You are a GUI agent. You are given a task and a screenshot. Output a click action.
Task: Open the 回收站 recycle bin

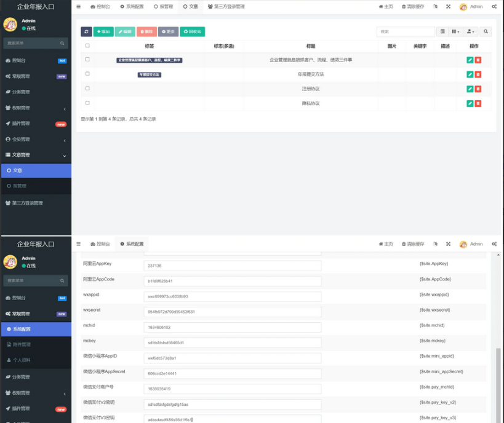point(192,31)
